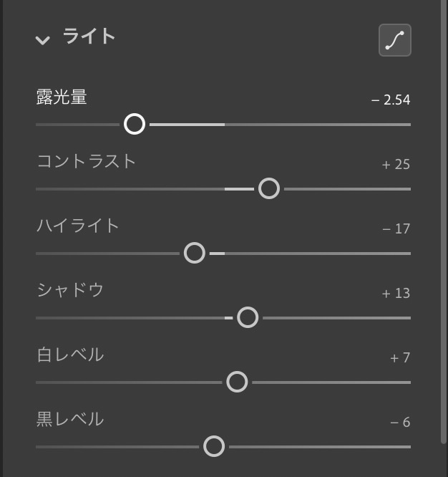Click the コントラスト slider handle
Viewport: 448px width, 477px height.
[269, 188]
